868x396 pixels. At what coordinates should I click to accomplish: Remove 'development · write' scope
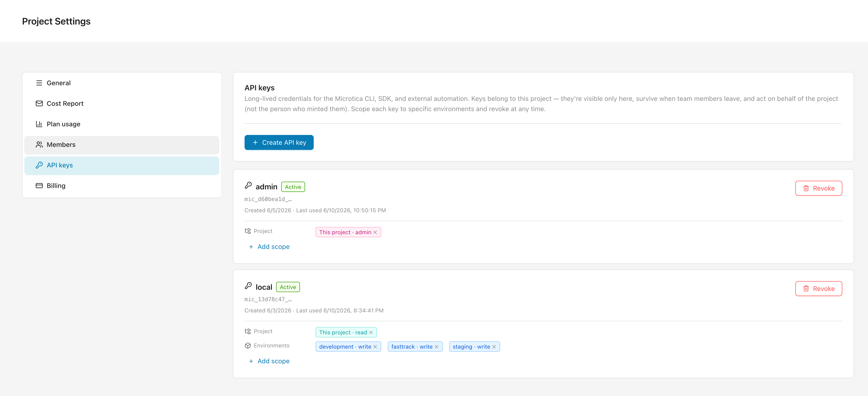[x=375, y=347]
